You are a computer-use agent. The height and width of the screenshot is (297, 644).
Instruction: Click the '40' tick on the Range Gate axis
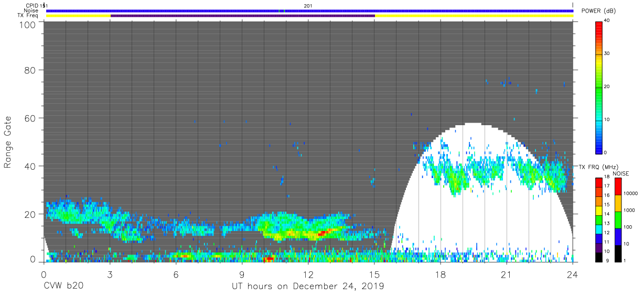click(x=30, y=166)
